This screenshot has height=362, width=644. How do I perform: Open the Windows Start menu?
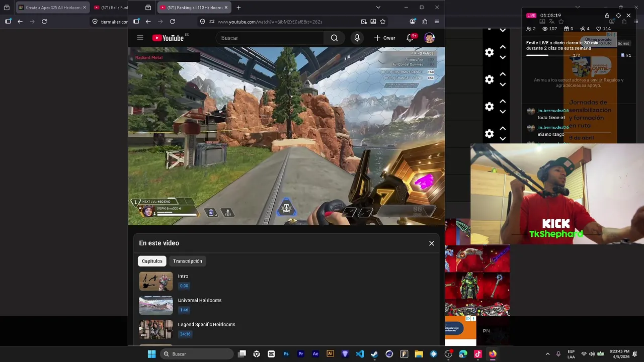tap(151, 354)
